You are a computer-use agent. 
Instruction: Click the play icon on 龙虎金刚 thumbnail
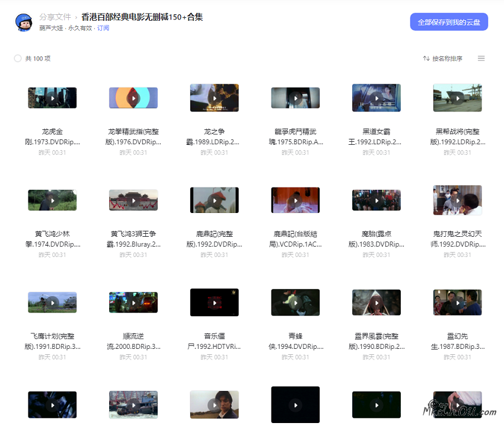point(52,97)
